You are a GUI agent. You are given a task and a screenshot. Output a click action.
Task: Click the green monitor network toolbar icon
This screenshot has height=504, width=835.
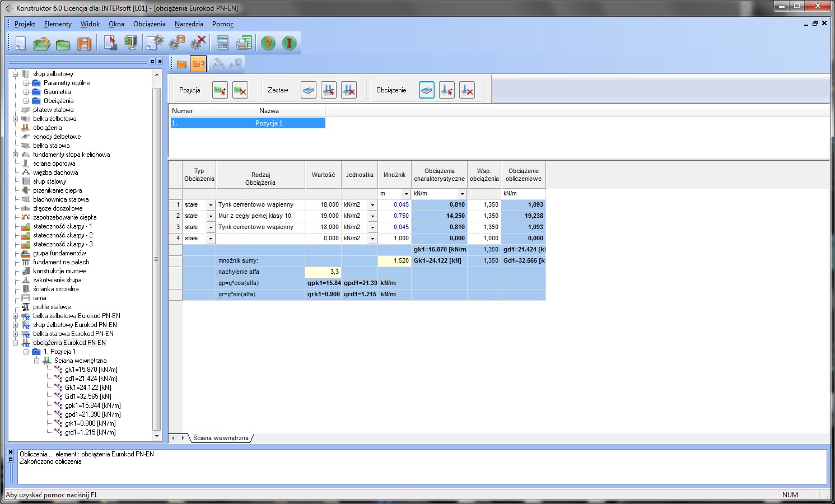coord(130,43)
